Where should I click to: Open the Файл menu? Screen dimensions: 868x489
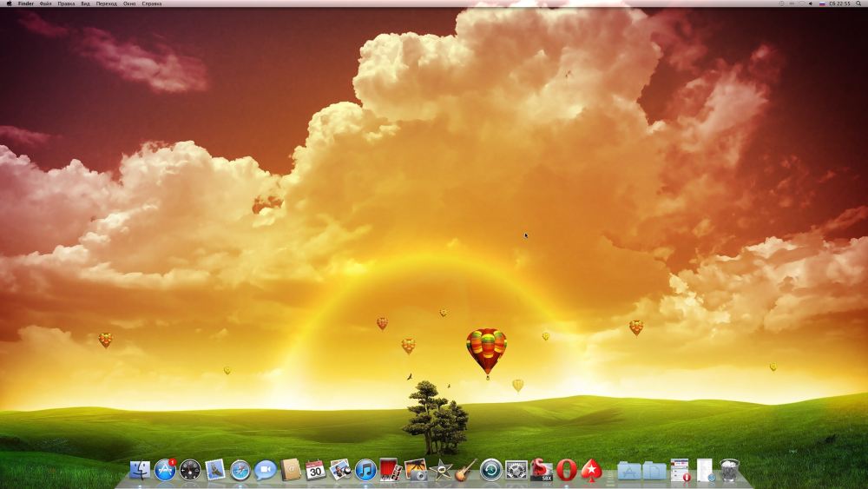[x=45, y=3]
